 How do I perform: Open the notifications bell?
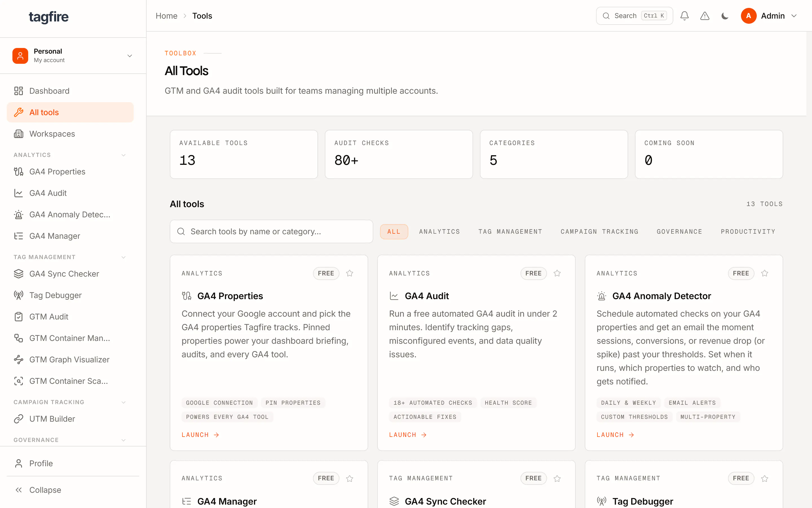(x=685, y=16)
